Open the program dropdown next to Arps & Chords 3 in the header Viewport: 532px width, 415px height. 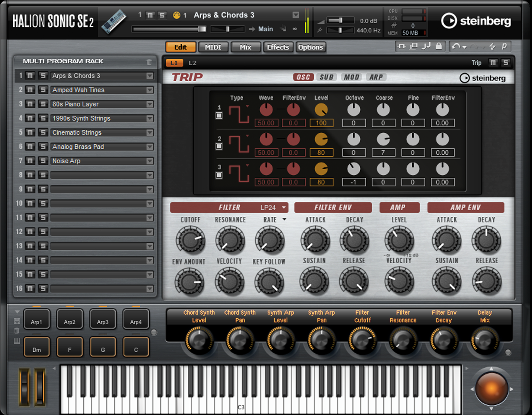296,15
